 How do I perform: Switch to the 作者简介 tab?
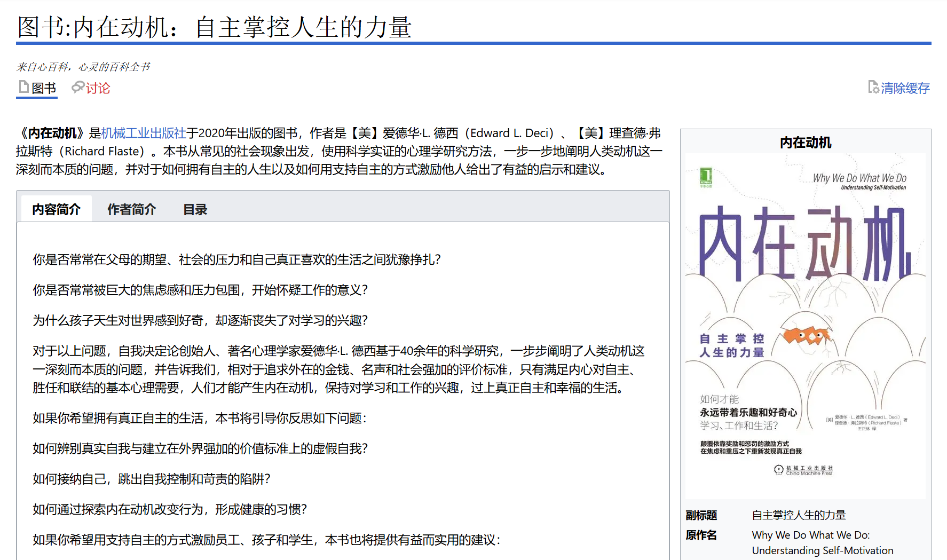coord(131,209)
